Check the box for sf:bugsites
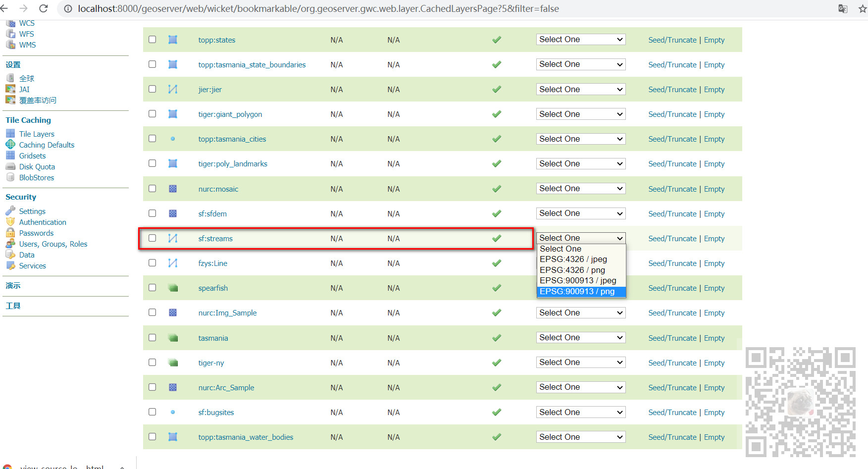 [x=153, y=412]
